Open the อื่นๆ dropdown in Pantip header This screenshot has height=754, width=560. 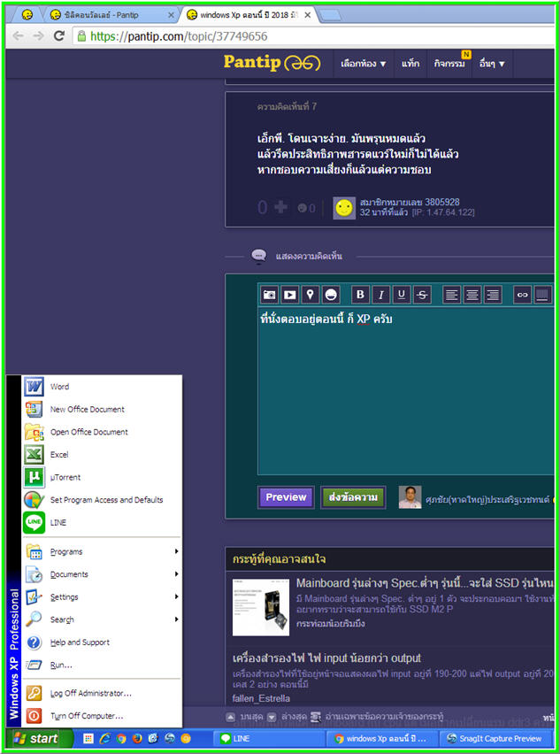coord(492,64)
